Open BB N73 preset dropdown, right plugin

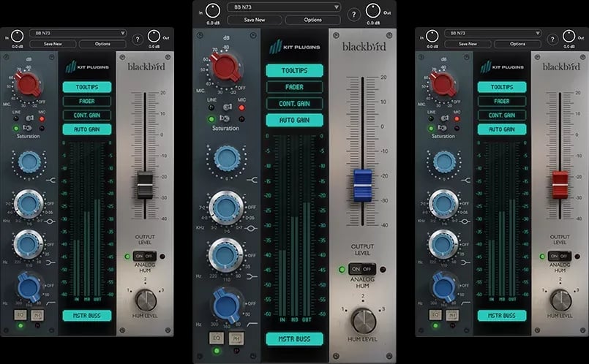[493, 33]
